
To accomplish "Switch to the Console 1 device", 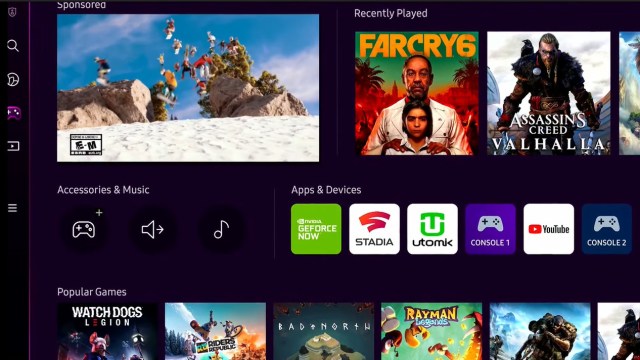I will pos(490,229).
